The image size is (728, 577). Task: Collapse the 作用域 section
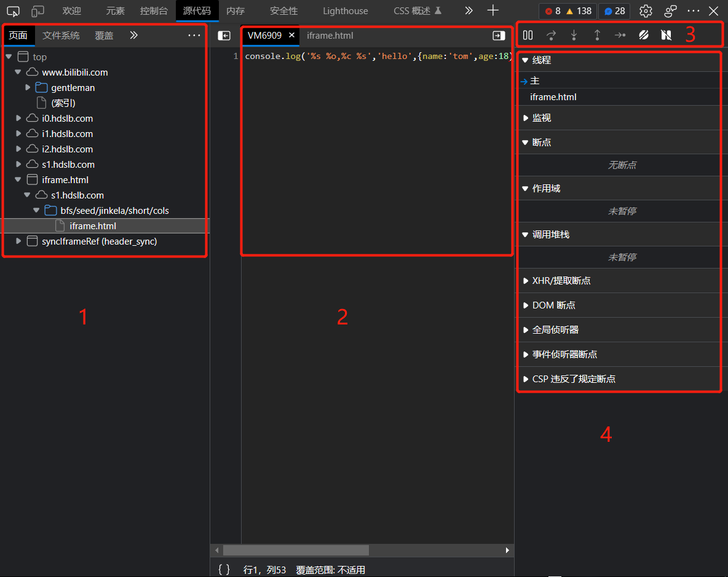525,188
